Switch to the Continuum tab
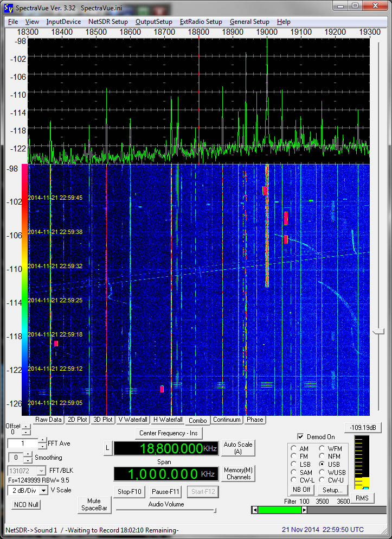392x539 pixels. (227, 420)
